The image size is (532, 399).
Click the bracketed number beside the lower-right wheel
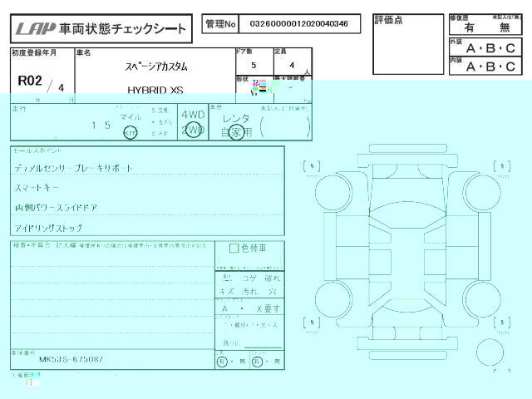tap(502, 323)
